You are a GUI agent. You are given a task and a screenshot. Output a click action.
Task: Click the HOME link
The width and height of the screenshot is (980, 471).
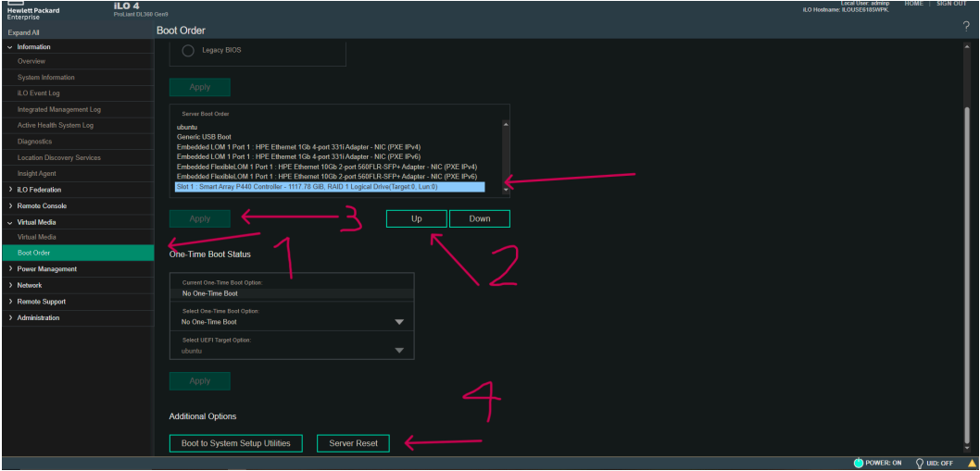pos(913,4)
